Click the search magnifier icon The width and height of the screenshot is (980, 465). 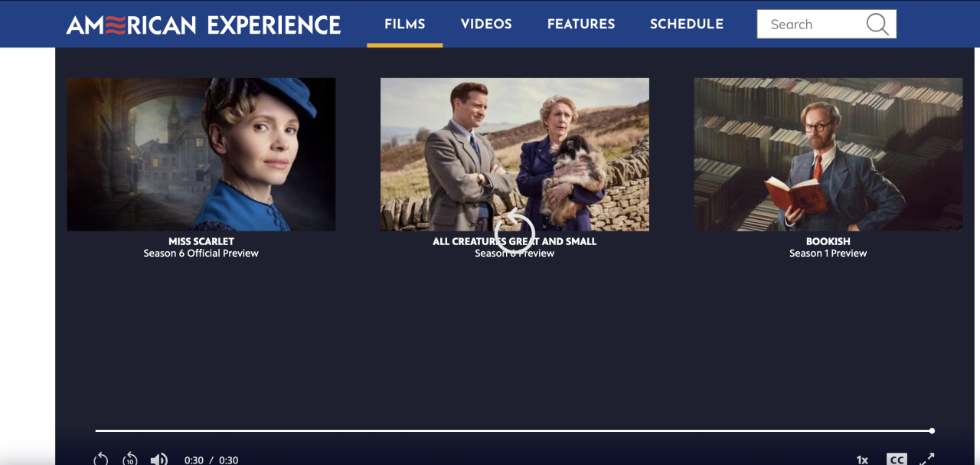point(877,25)
